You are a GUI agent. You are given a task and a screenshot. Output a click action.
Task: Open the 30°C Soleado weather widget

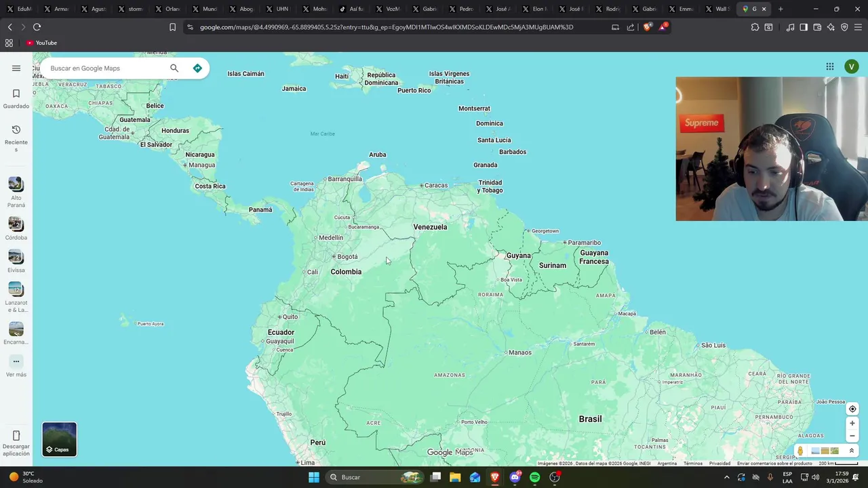tap(26, 477)
